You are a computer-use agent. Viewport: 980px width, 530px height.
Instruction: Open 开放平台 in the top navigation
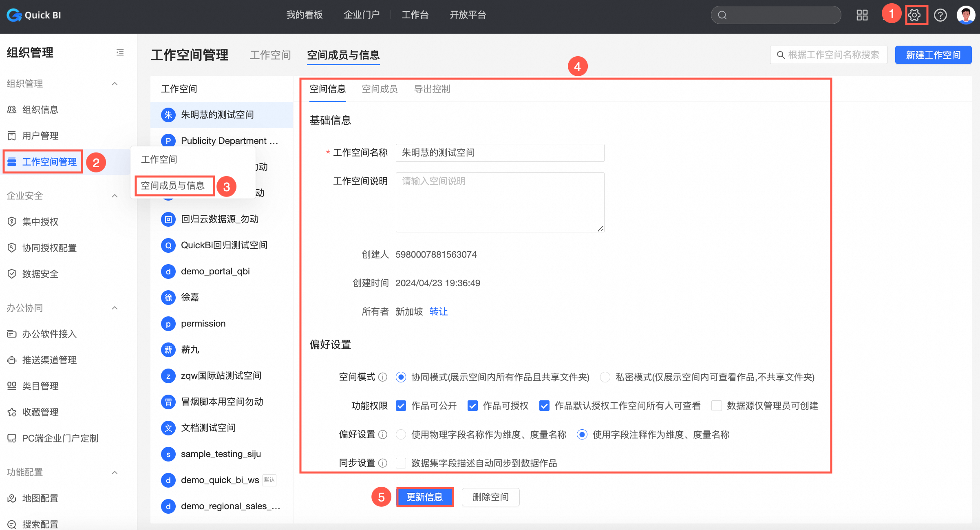pyautogui.click(x=468, y=15)
